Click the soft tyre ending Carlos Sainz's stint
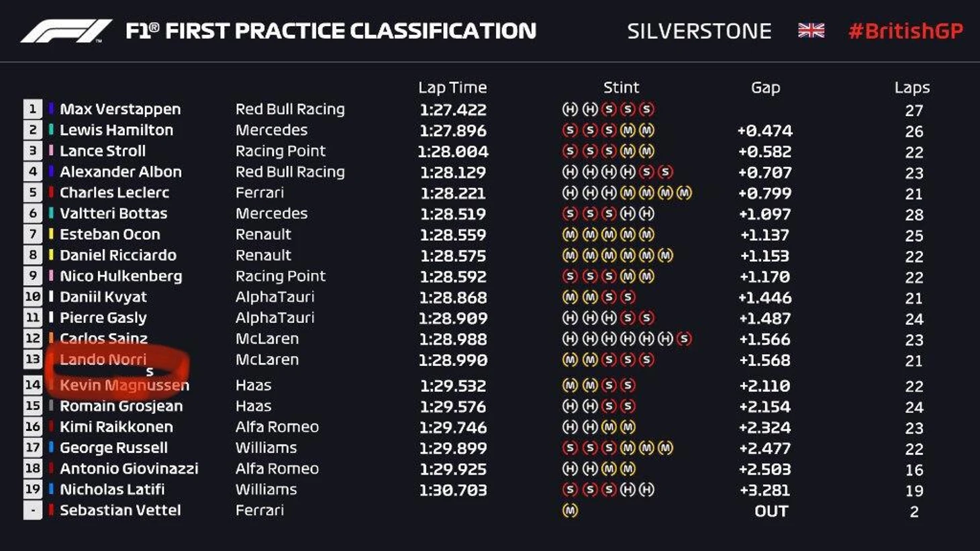Viewport: 980px width, 551px height. 684,339
